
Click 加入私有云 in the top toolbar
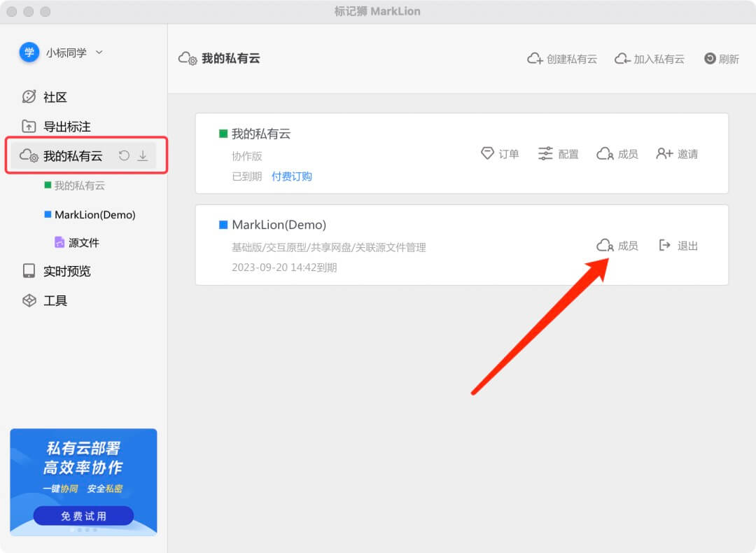pos(650,59)
